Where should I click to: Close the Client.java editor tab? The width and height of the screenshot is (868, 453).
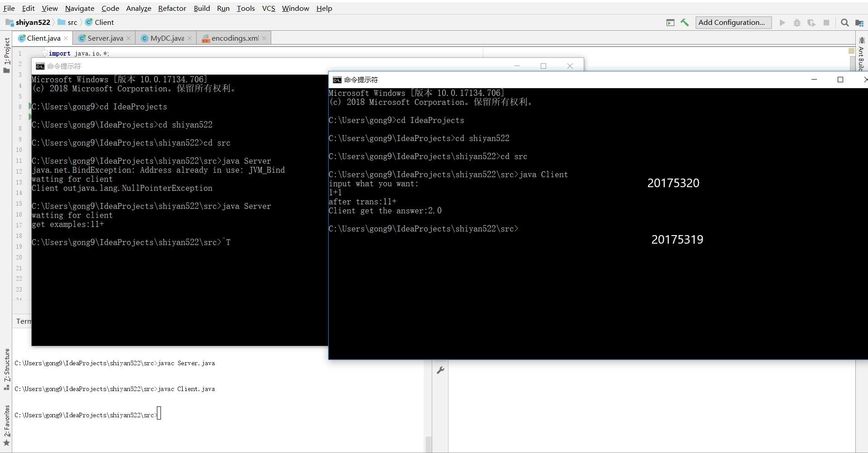(x=66, y=38)
